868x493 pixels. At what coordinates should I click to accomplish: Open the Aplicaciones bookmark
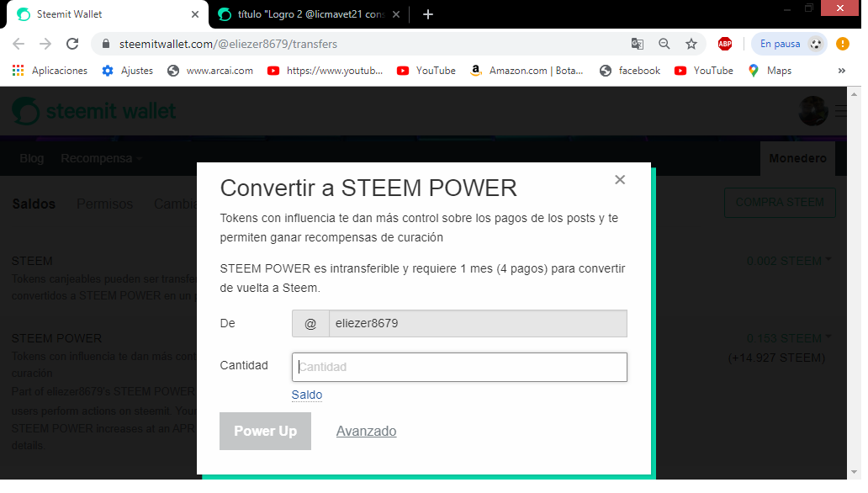click(x=50, y=71)
